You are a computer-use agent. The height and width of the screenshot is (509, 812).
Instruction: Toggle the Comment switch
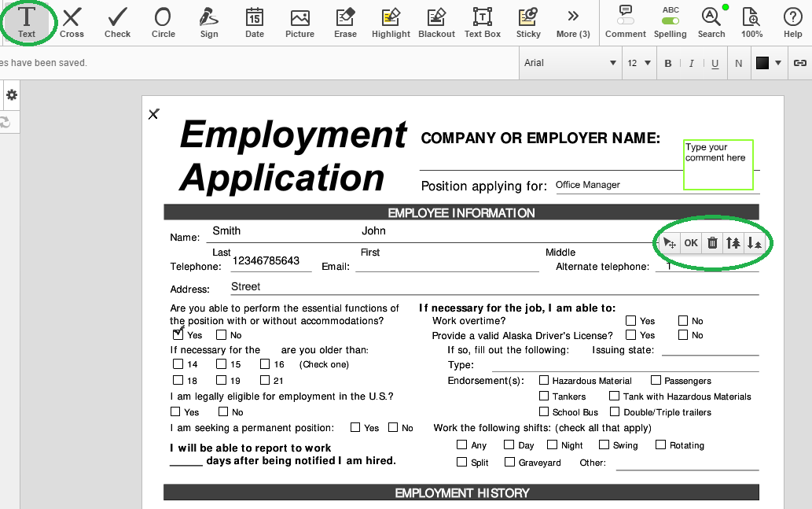point(626,21)
